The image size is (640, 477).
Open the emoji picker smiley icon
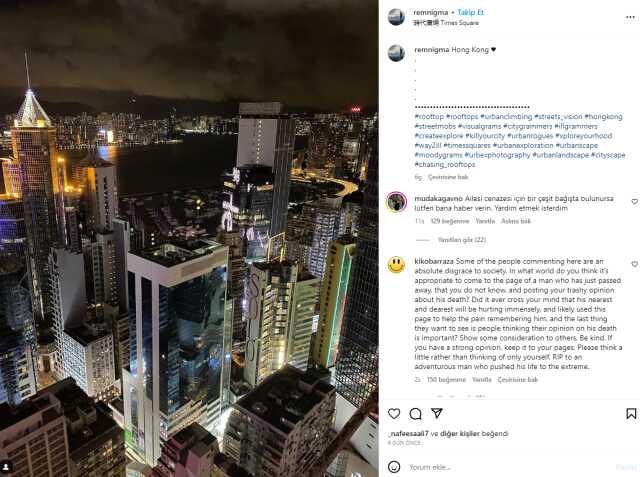point(394,467)
